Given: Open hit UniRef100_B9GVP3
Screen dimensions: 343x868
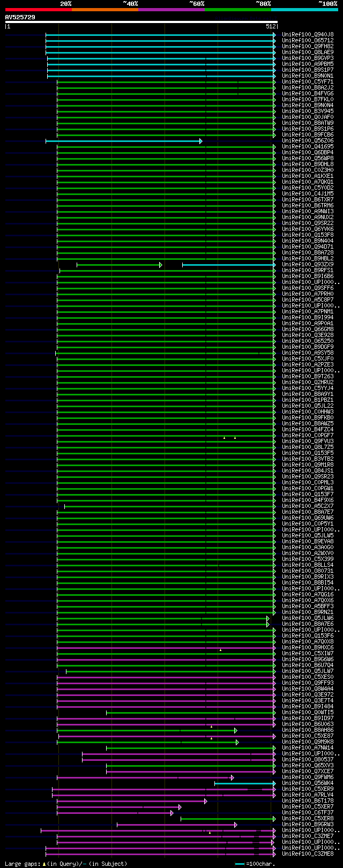Looking at the screenshot, I should (x=308, y=58).
